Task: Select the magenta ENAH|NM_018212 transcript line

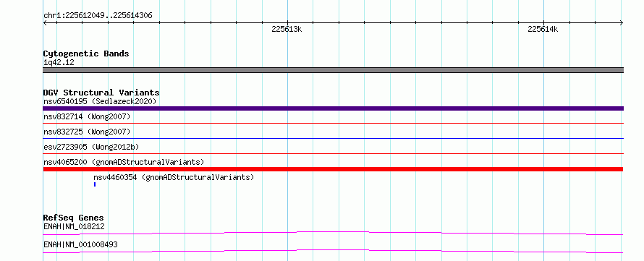Action: (x=333, y=233)
